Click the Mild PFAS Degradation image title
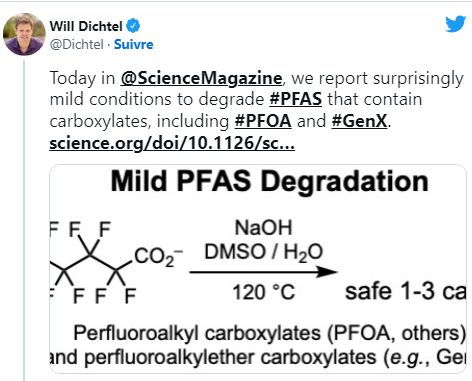The image size is (472, 381). click(269, 182)
